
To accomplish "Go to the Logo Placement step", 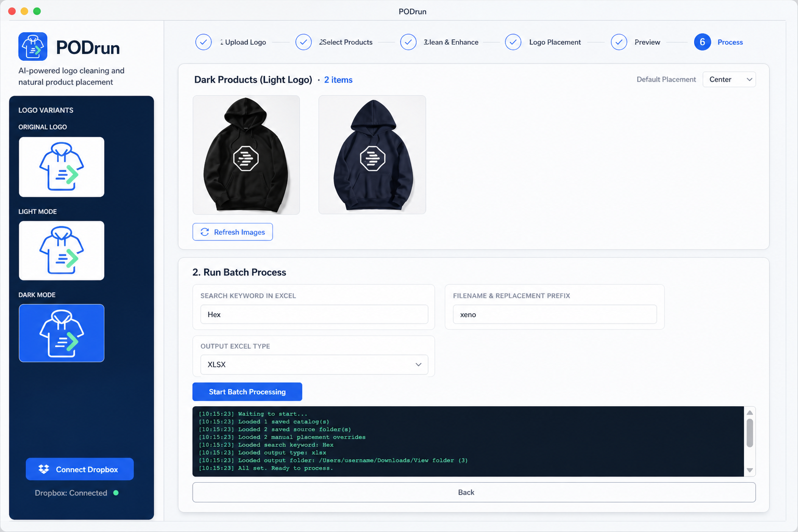I will [x=555, y=42].
